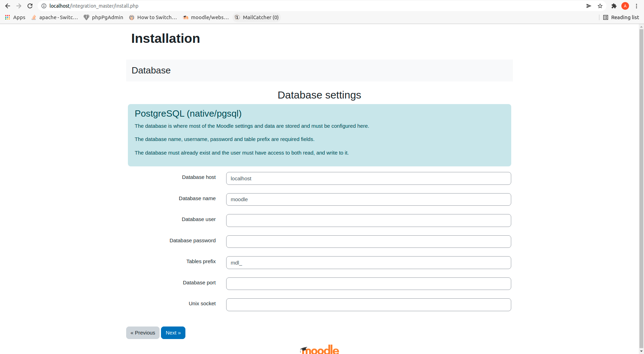Open the Extensions puzzle icon

(614, 6)
